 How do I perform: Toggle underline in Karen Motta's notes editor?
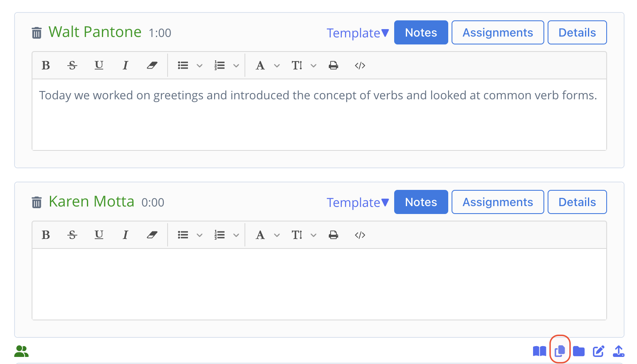click(x=99, y=235)
